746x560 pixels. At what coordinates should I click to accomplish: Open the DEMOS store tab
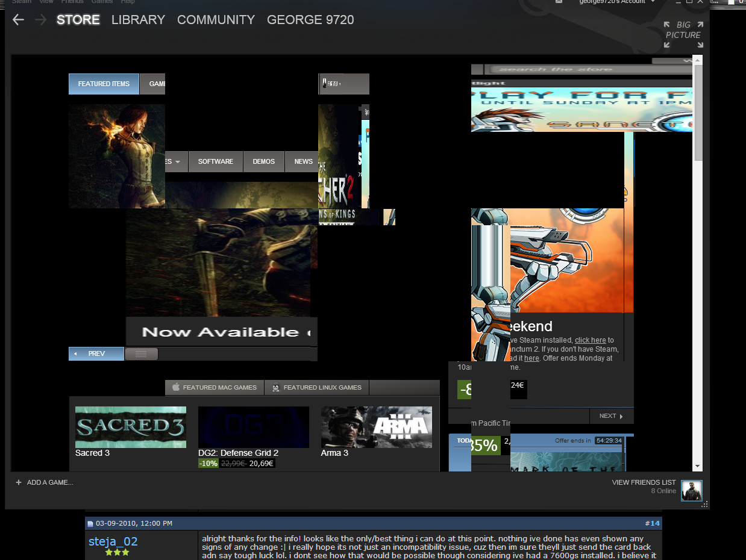(264, 161)
